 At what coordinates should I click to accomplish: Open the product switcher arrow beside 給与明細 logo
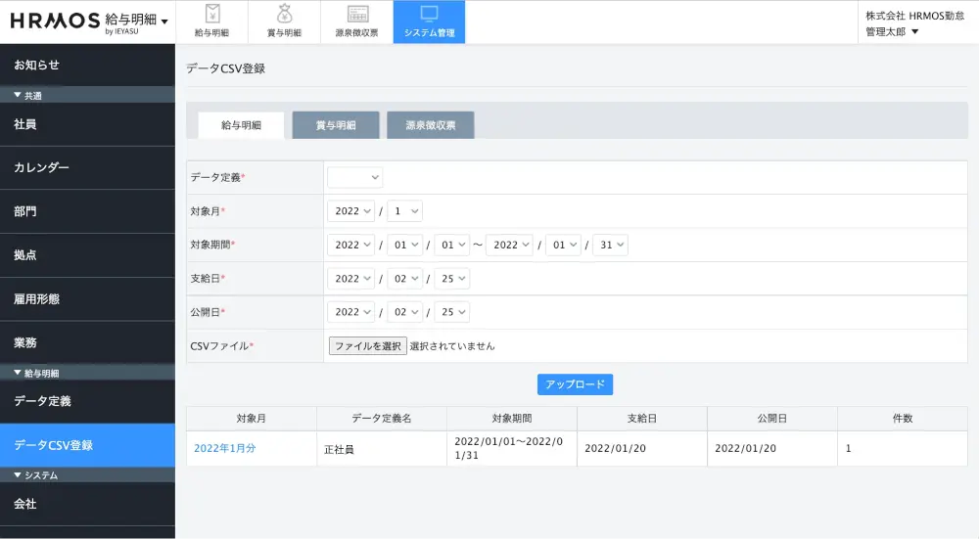coord(164,22)
